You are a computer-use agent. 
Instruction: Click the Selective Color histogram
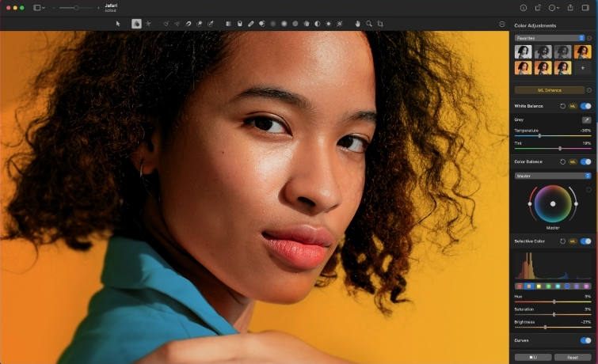pyautogui.click(x=553, y=266)
